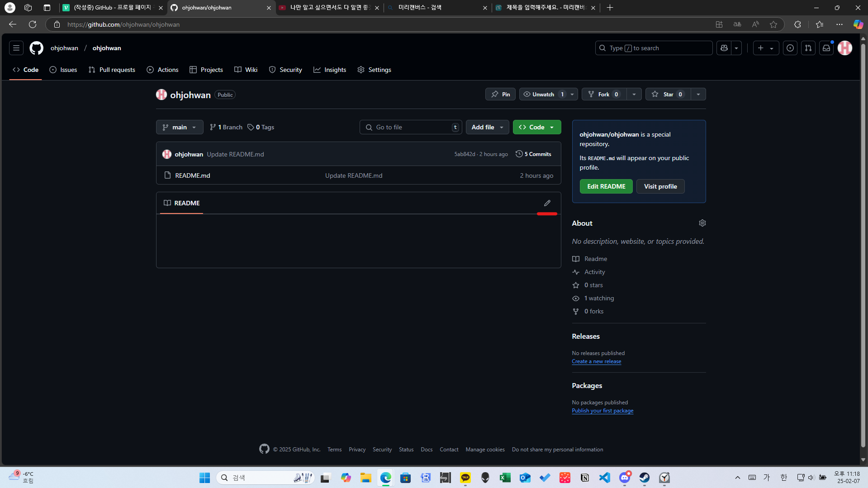Open the Actions tab

[163, 70]
